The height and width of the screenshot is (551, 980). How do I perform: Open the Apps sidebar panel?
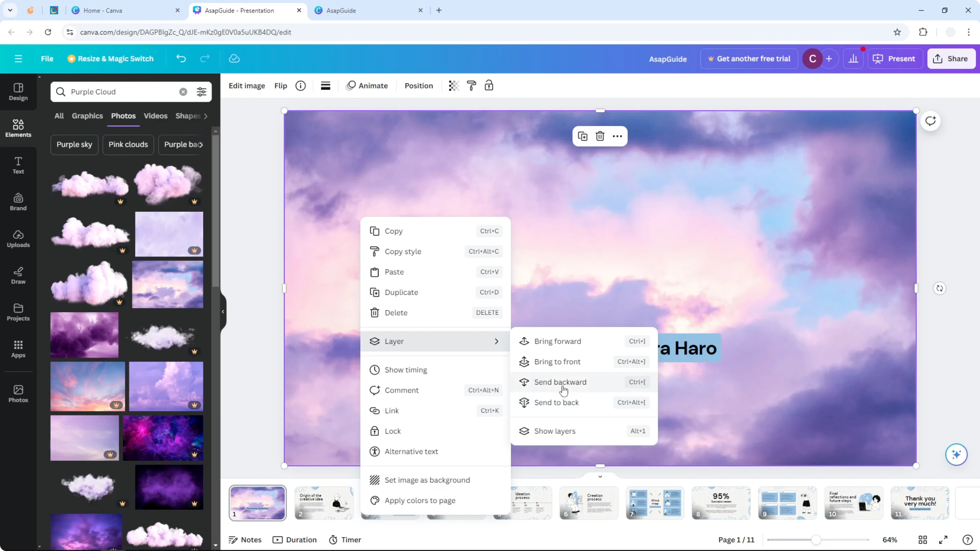[x=18, y=349]
